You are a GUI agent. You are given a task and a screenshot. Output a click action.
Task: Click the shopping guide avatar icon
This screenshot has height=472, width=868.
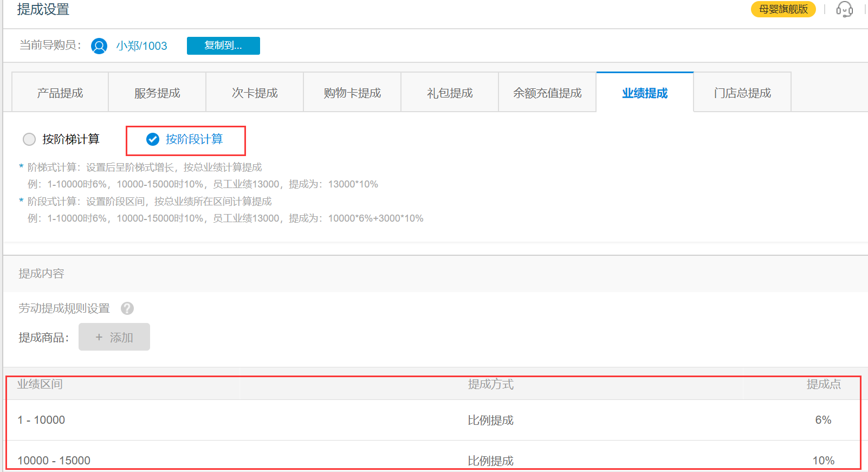click(x=99, y=46)
